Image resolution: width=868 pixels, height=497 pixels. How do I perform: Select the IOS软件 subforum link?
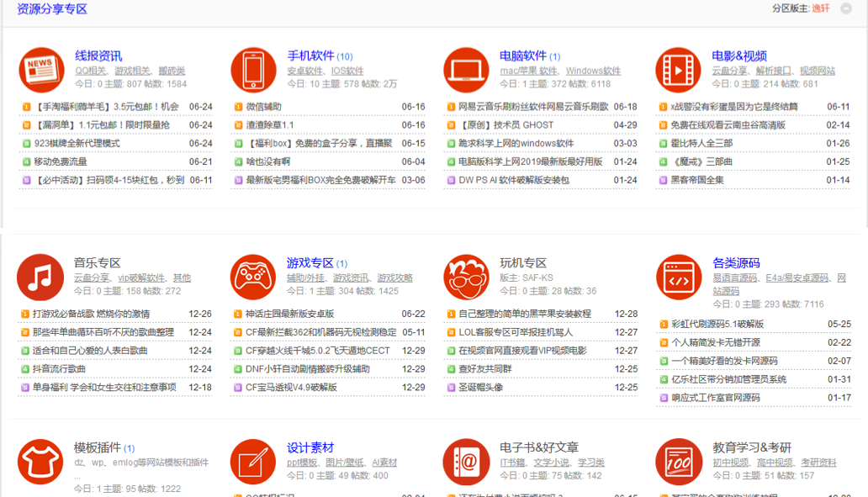click(x=347, y=71)
